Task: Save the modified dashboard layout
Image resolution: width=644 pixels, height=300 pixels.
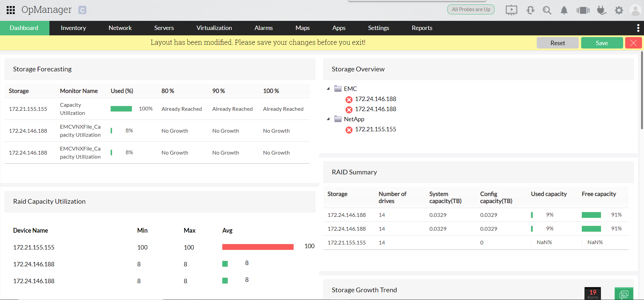Action: pyautogui.click(x=602, y=43)
